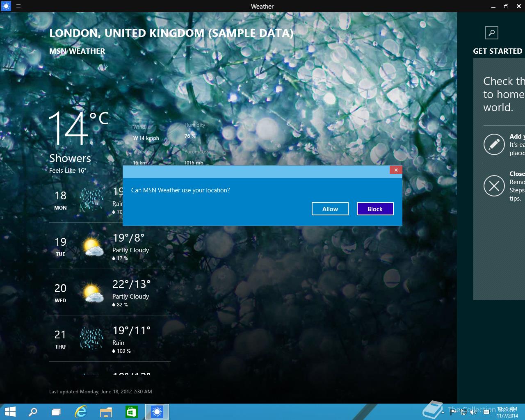This screenshot has width=525, height=420.
Task: Click the 'Can MSN Weather use your location?' prompt
Action: pos(180,190)
